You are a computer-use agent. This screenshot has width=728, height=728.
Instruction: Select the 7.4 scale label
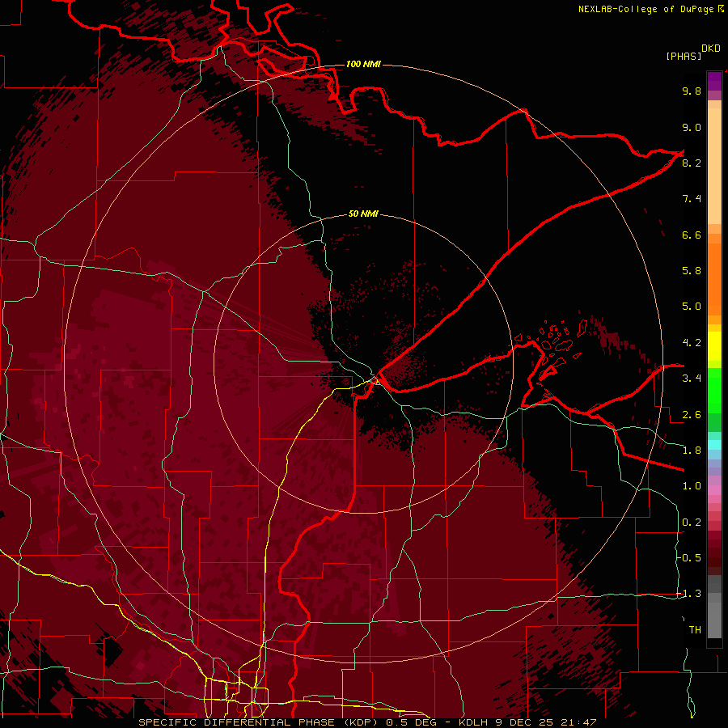coord(692,199)
